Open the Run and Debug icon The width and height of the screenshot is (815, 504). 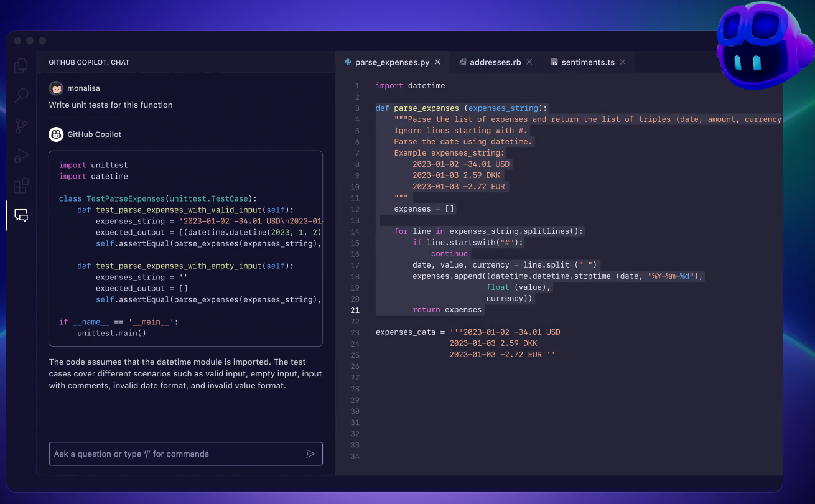tap(21, 156)
